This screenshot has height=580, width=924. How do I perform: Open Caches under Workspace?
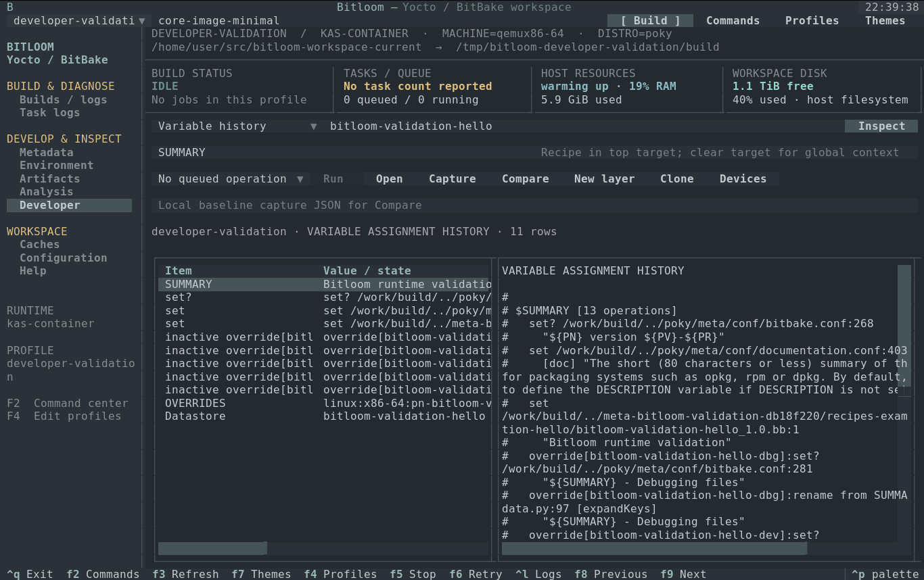click(39, 245)
